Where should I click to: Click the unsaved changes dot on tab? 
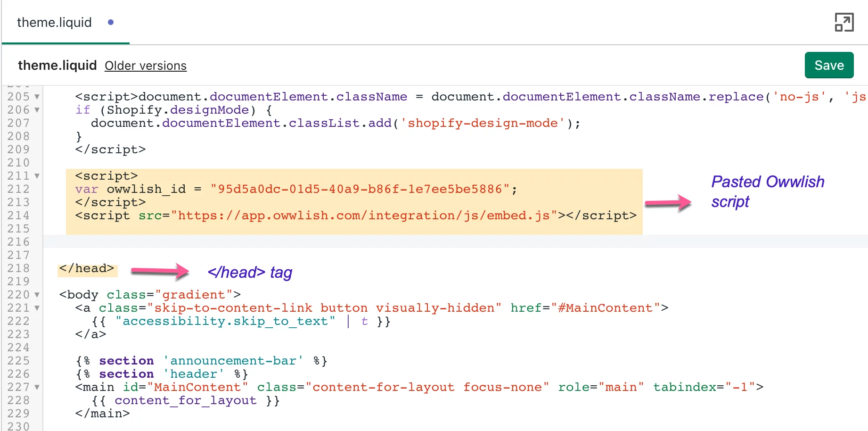(111, 22)
